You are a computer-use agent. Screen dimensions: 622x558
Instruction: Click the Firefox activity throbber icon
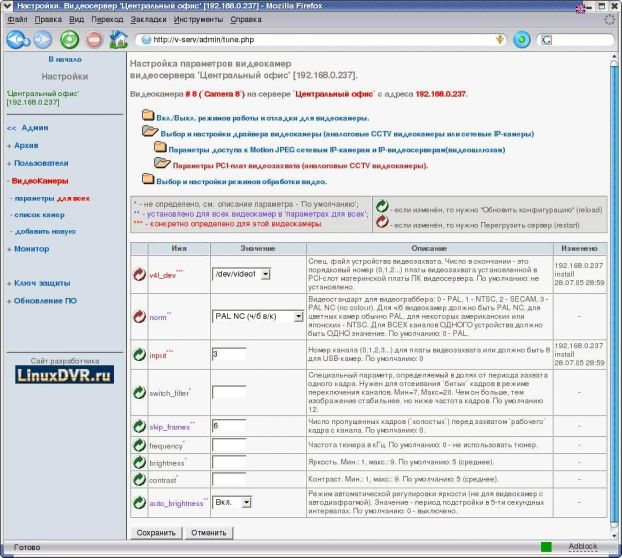pyautogui.click(x=609, y=19)
